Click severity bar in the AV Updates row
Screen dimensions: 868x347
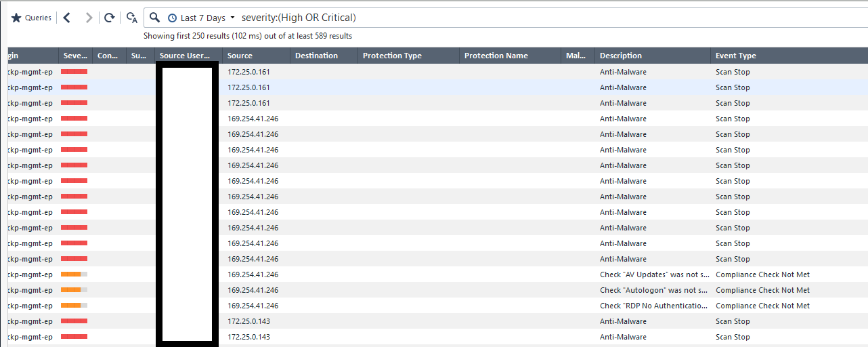[x=74, y=274]
